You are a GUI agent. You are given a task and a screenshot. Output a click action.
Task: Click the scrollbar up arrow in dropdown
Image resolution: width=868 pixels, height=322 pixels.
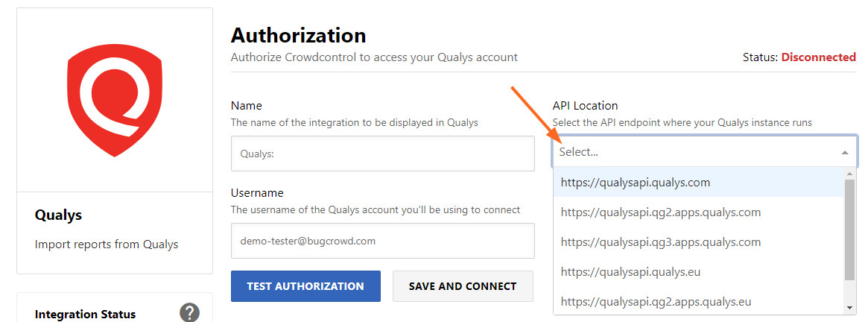tap(849, 174)
